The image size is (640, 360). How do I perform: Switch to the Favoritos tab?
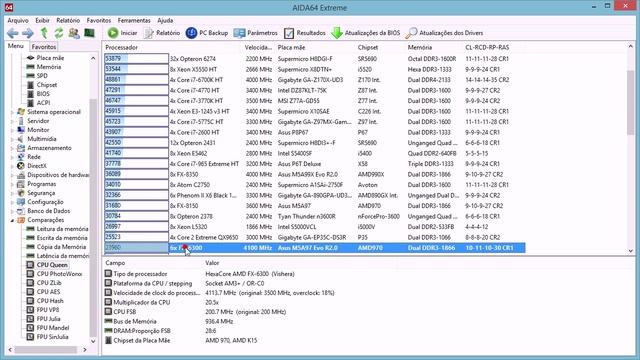pos(44,47)
